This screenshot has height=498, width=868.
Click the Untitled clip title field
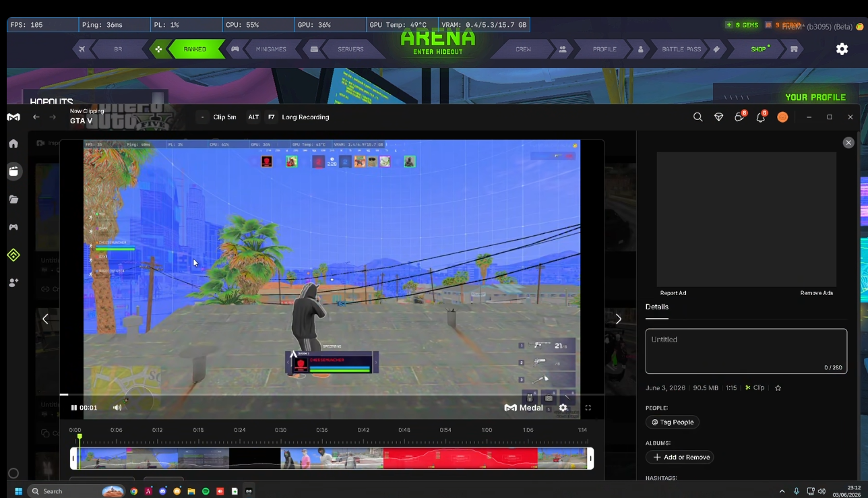[x=746, y=351]
